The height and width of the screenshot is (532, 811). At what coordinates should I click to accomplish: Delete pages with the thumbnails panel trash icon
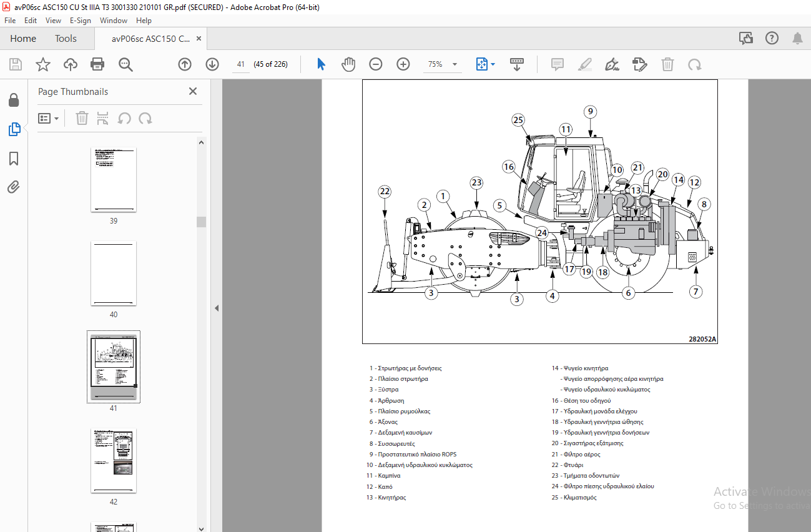(x=82, y=118)
